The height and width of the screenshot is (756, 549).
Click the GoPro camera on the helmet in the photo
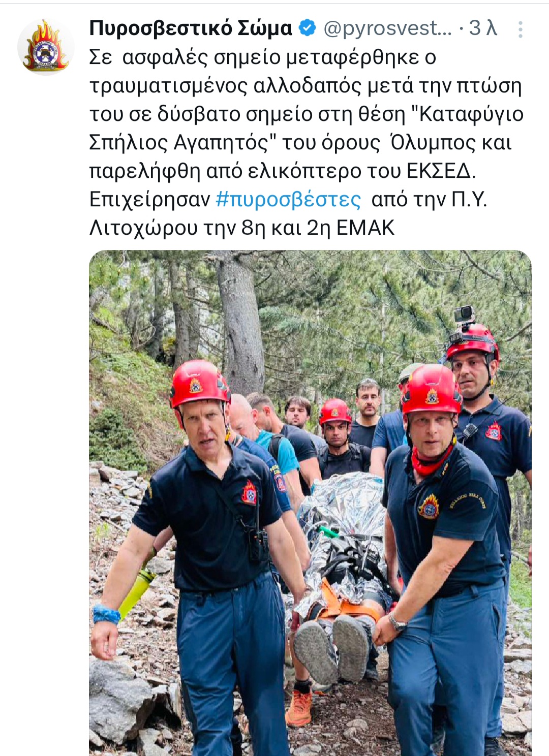(463, 314)
